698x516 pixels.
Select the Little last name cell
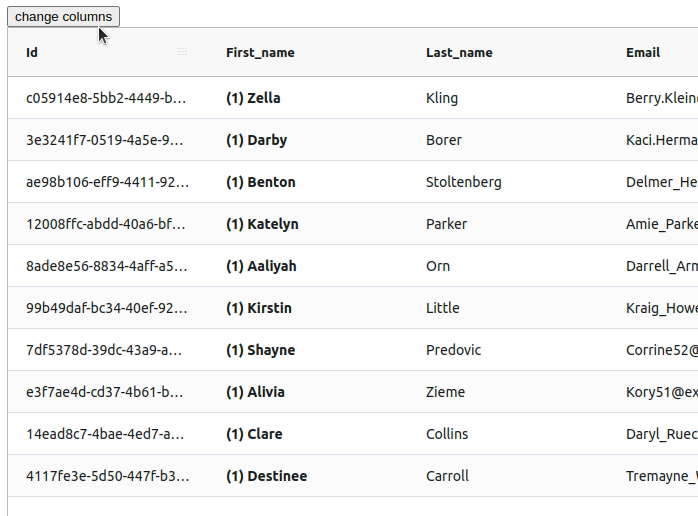[508, 308]
